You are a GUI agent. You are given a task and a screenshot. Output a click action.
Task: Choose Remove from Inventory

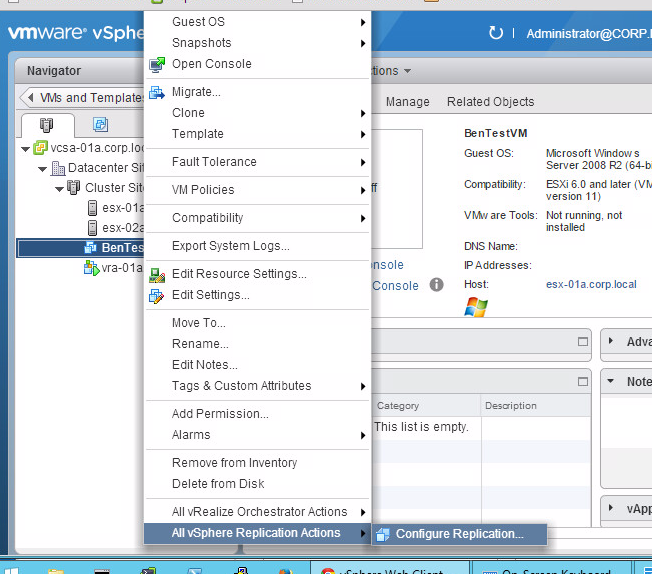pyautogui.click(x=257, y=463)
